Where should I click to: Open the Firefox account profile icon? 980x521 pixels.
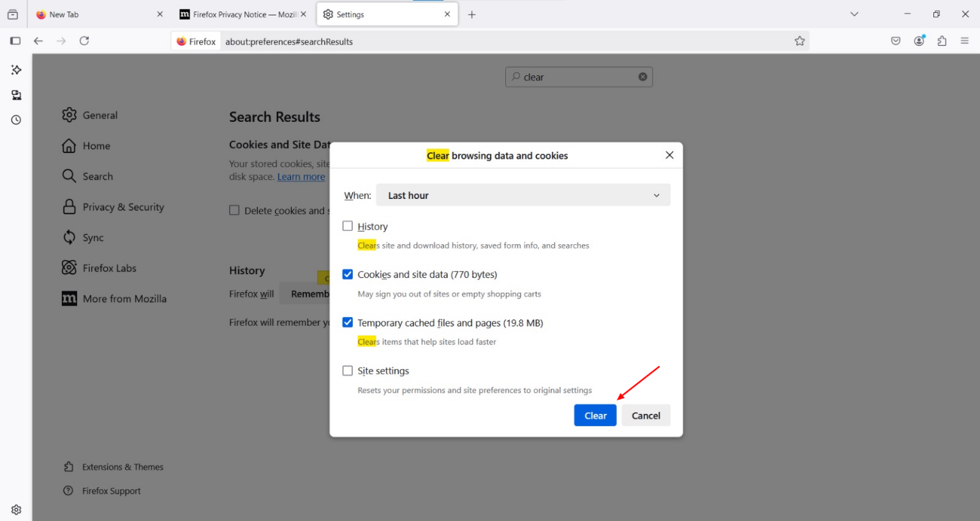pyautogui.click(x=919, y=40)
